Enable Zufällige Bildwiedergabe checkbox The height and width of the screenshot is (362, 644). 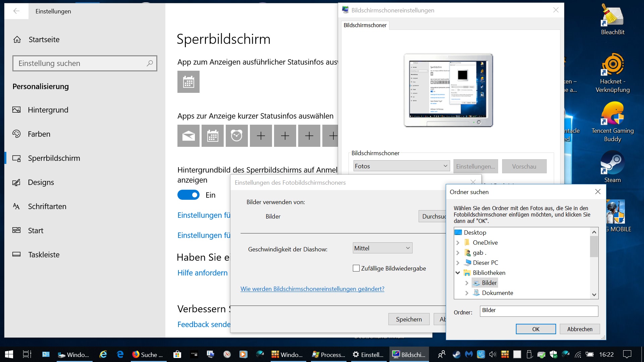356,268
